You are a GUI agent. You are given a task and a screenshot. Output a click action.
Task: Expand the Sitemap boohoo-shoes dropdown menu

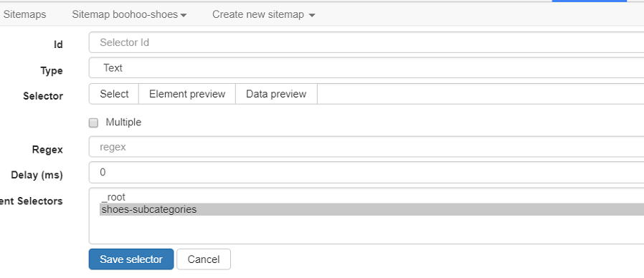pos(129,15)
